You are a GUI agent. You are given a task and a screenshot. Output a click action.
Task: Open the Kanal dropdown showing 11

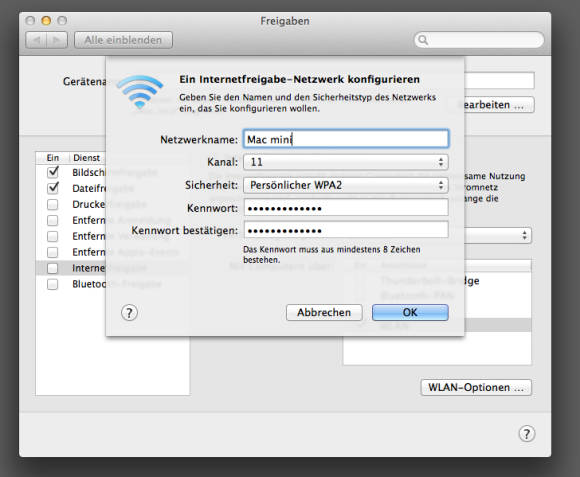click(345, 162)
